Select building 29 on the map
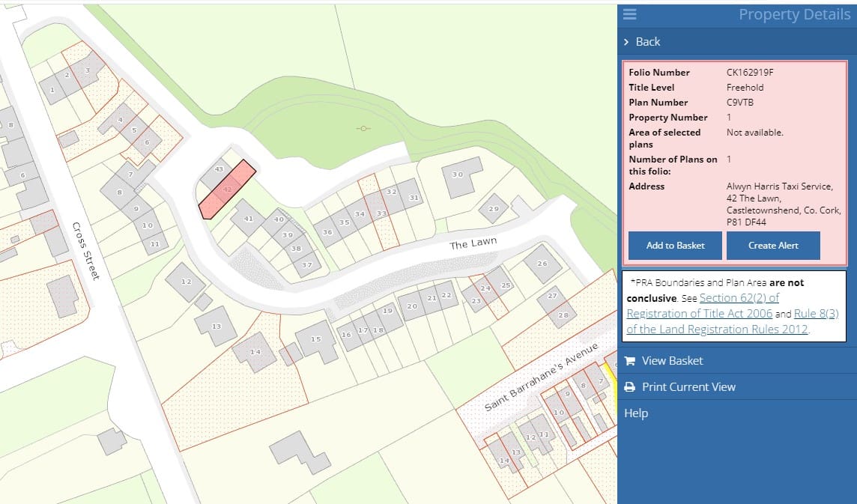This screenshot has width=857, height=504. pos(494,208)
